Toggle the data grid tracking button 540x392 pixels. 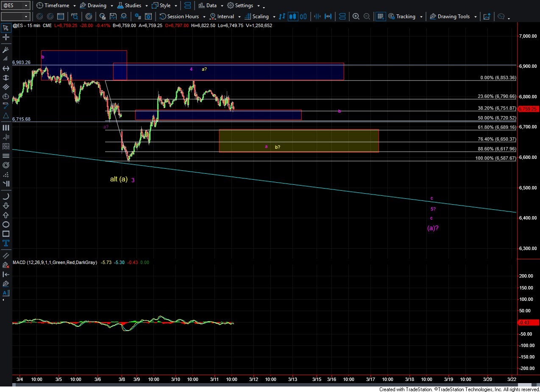[380, 17]
